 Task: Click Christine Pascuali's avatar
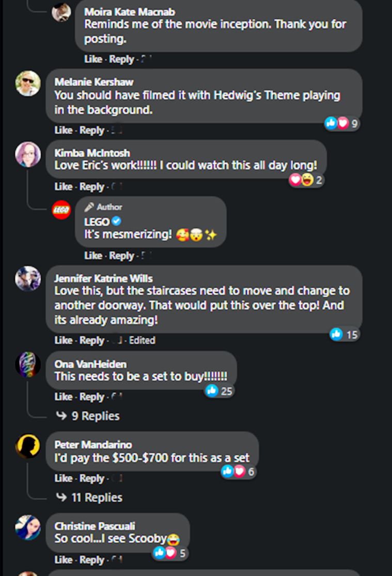point(28,527)
